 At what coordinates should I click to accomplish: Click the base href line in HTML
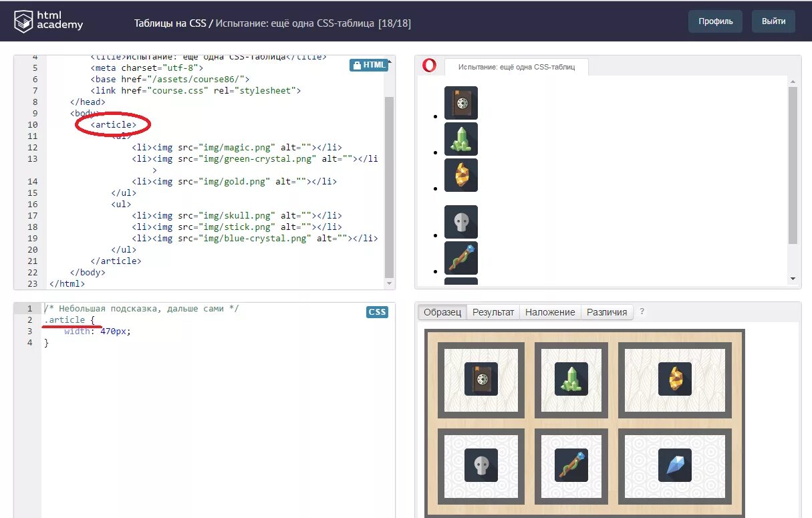click(170, 80)
